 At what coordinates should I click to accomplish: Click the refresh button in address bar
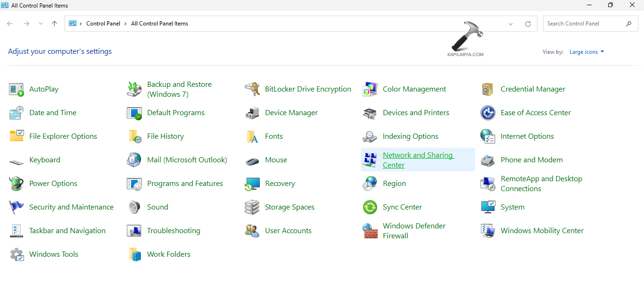[x=528, y=24]
